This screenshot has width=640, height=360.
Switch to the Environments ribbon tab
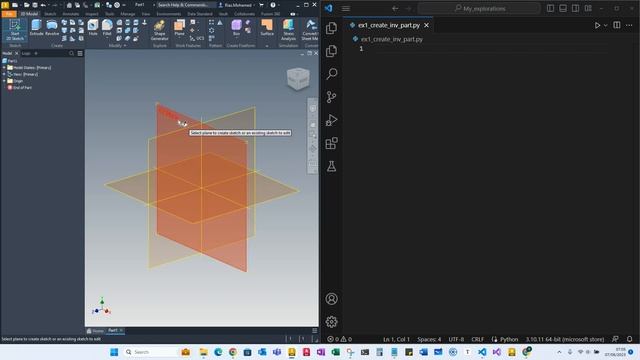tap(169, 13)
